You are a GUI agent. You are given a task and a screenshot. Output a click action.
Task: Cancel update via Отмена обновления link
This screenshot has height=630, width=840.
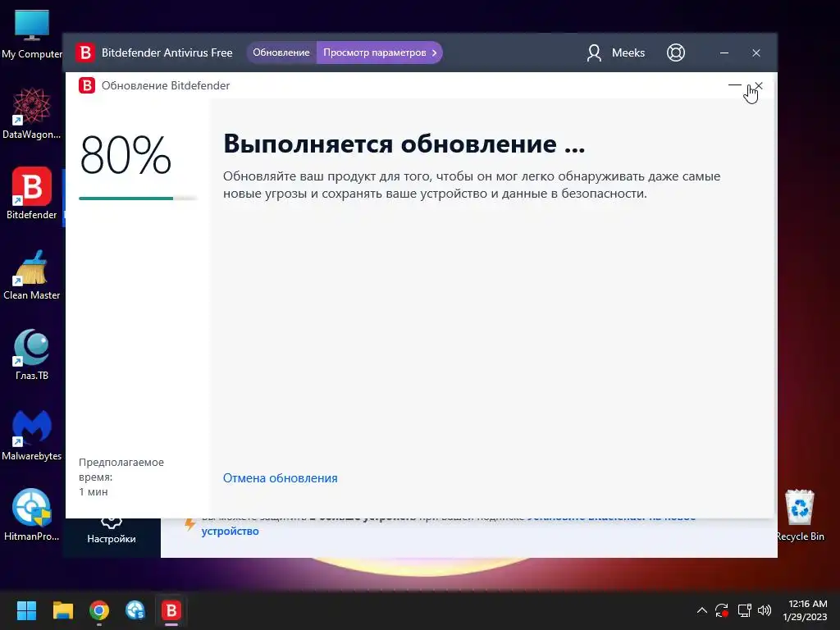[x=281, y=478]
